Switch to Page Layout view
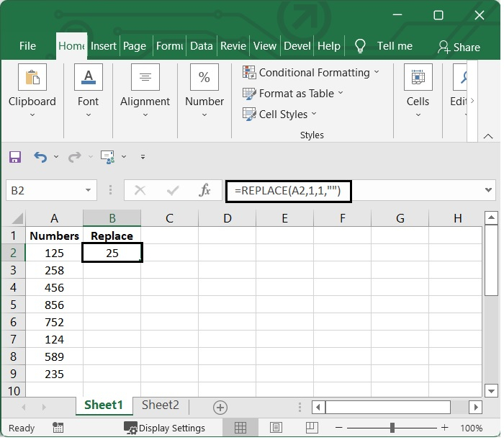Screen dimensions: 504x440 click(x=276, y=428)
